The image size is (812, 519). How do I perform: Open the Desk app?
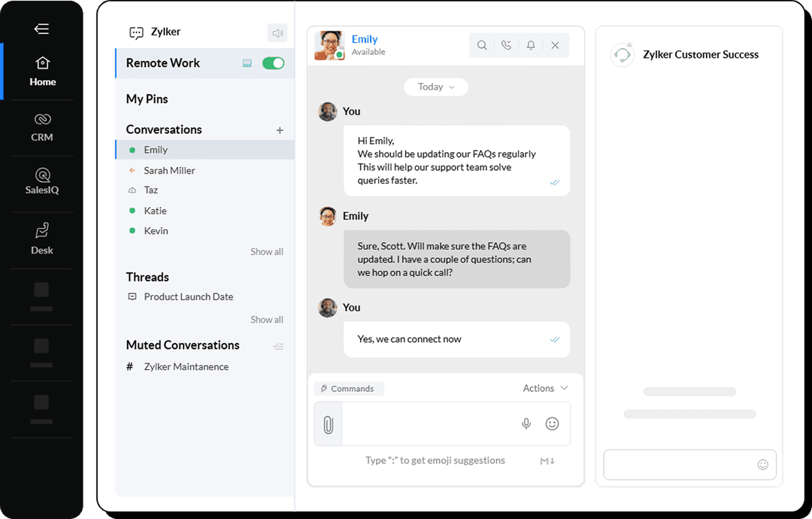pyautogui.click(x=42, y=238)
